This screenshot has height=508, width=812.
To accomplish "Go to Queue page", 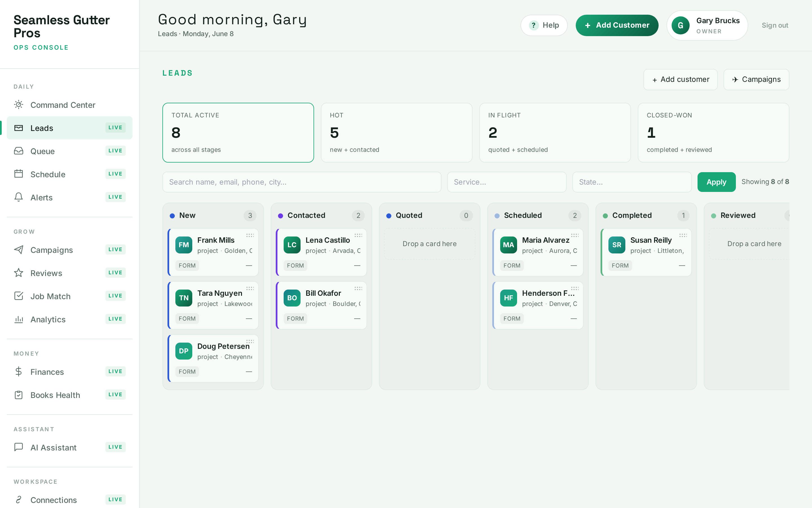I will (x=69, y=151).
